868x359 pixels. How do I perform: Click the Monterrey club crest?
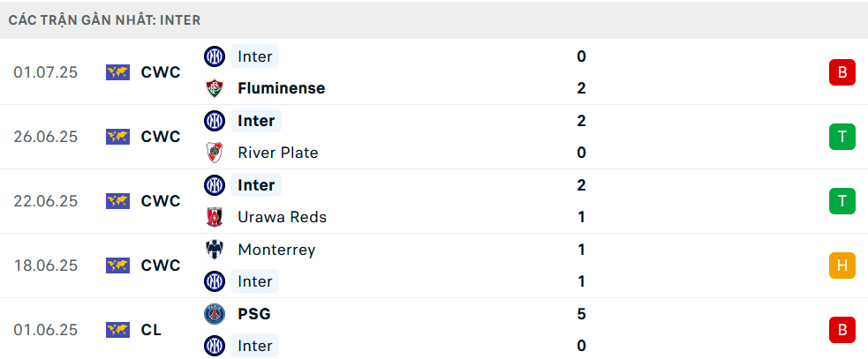pos(215,250)
